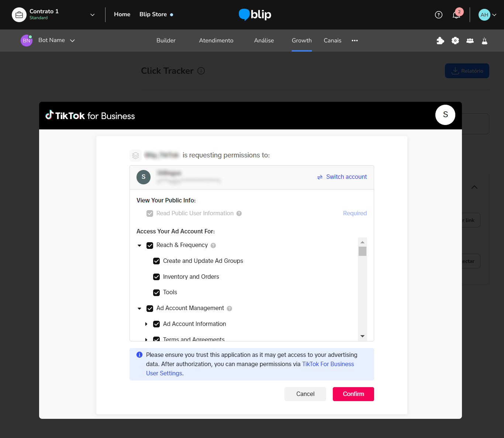Uncheck the Tools checkbox
This screenshot has width=504, height=438.
pyautogui.click(x=156, y=293)
